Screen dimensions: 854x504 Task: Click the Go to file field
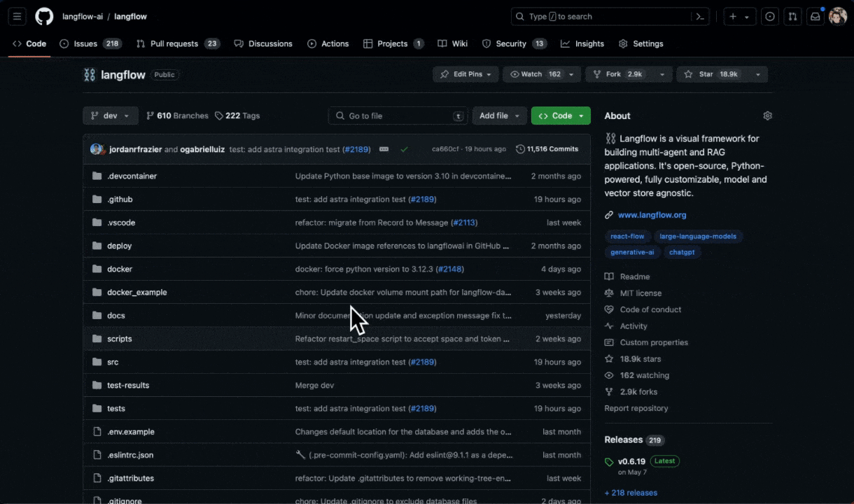click(x=398, y=115)
